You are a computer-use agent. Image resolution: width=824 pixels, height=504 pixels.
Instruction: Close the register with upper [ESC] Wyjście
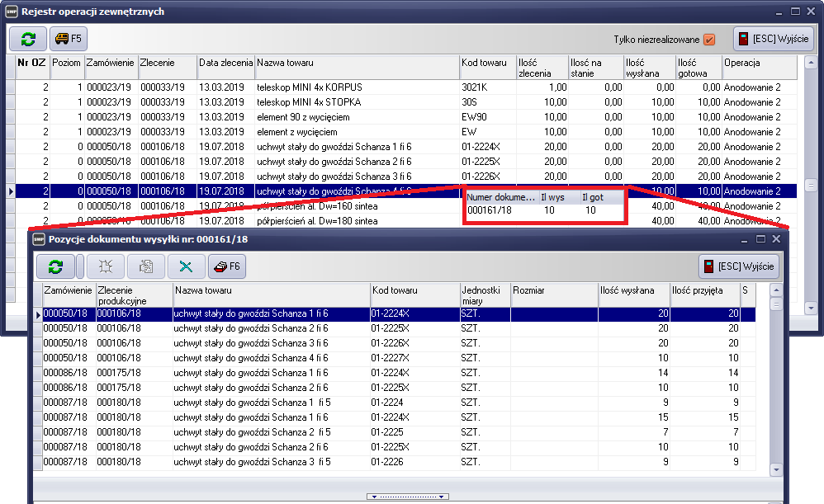(x=774, y=39)
